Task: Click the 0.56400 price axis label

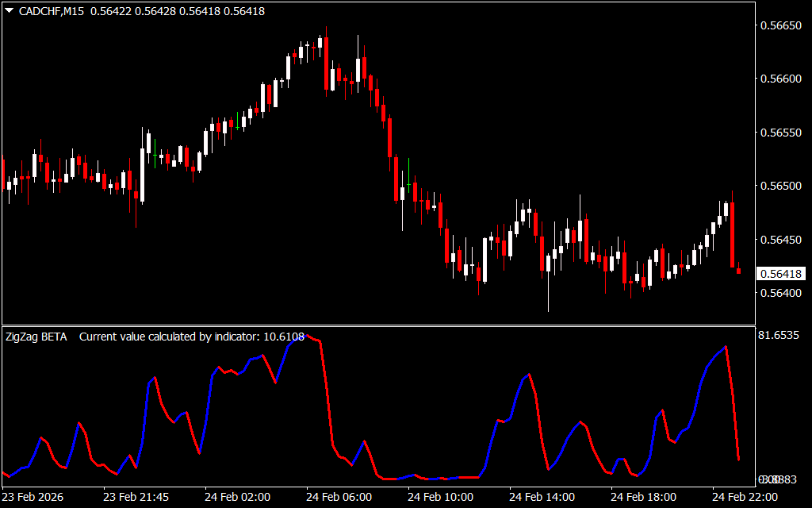Action: coord(780,294)
